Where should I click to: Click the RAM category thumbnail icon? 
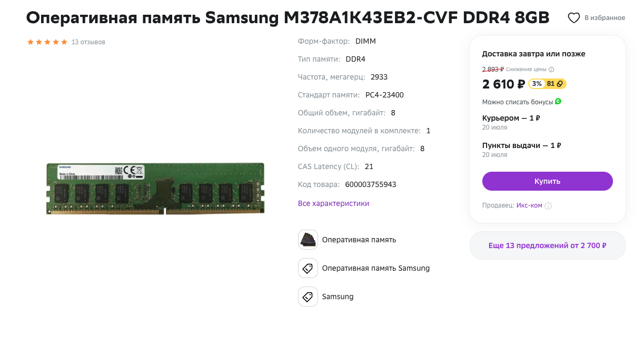(x=308, y=240)
